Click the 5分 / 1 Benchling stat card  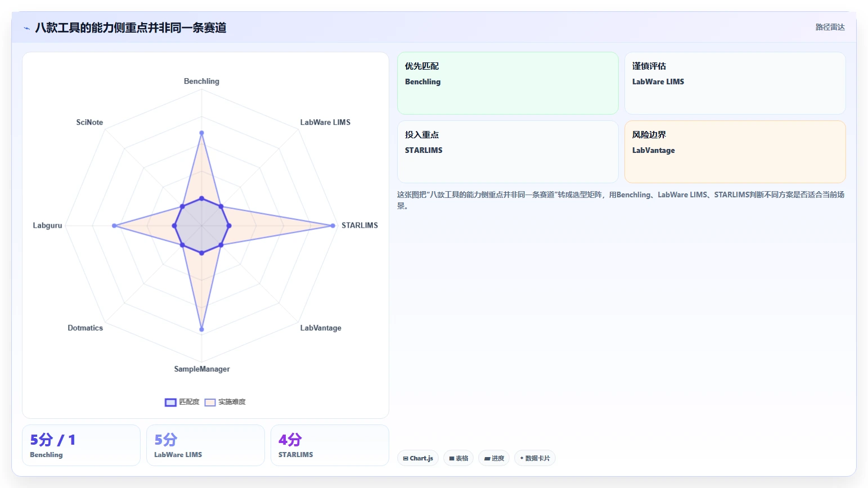pyautogui.click(x=81, y=445)
